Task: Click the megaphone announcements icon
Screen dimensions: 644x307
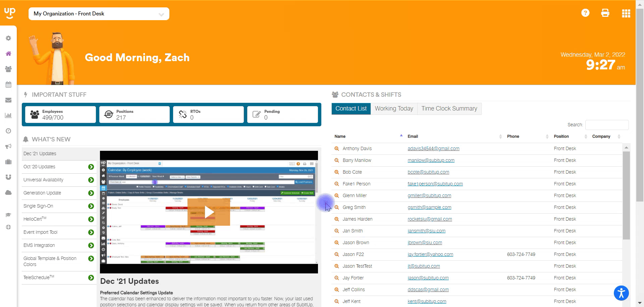Action: (x=8, y=146)
